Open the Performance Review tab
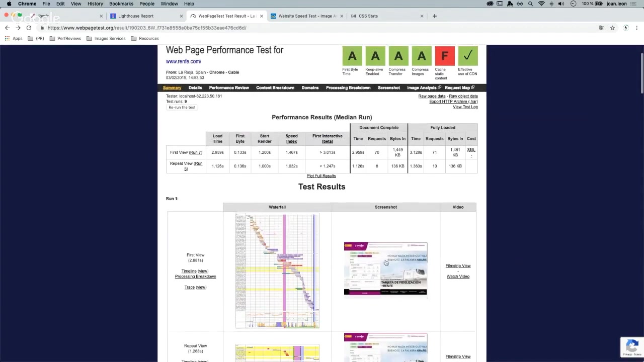The height and width of the screenshot is (362, 644). click(229, 87)
